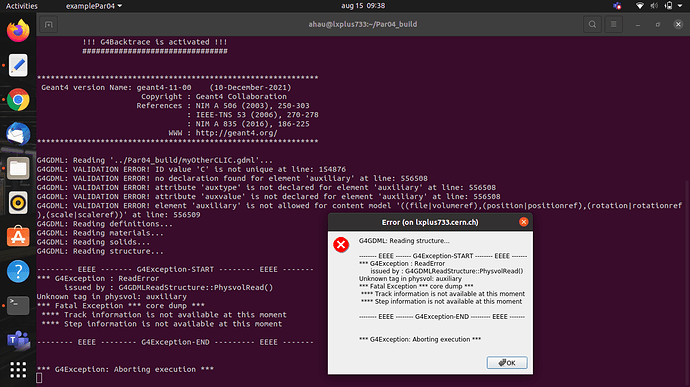Open the terminal hamburger menu

point(613,24)
